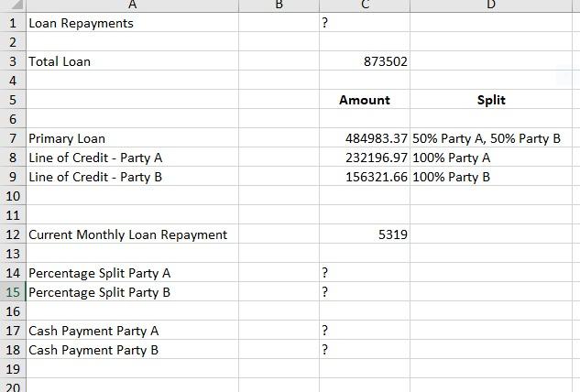Select row 17 via its row header

coord(13,331)
